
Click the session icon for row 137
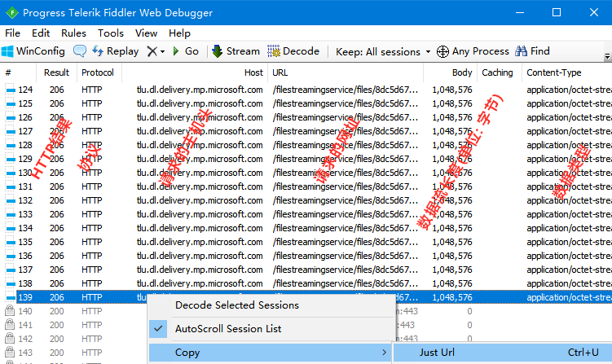point(10,270)
